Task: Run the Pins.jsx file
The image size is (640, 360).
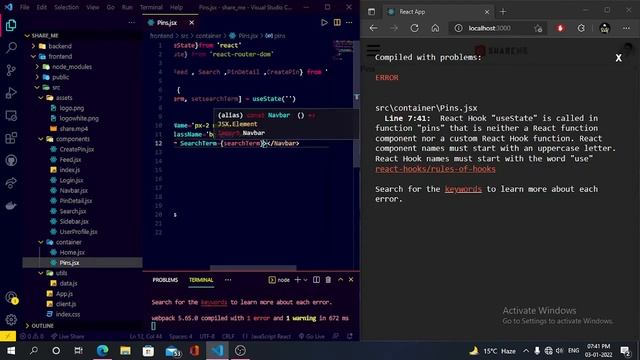Action: click(324, 22)
